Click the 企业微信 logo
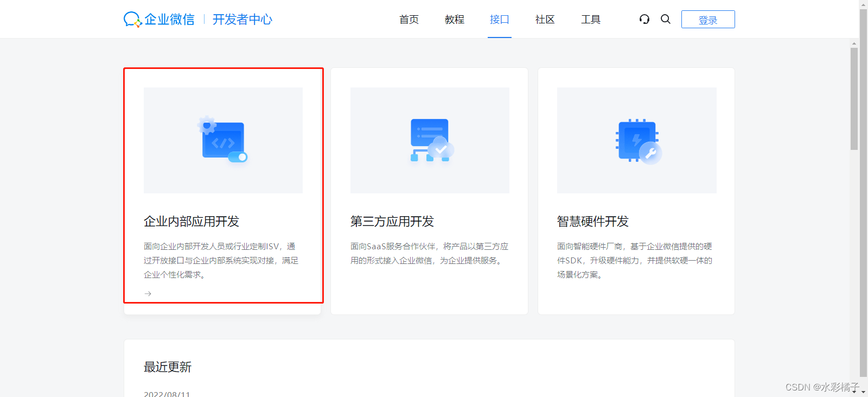The width and height of the screenshot is (868, 397). 159,20
